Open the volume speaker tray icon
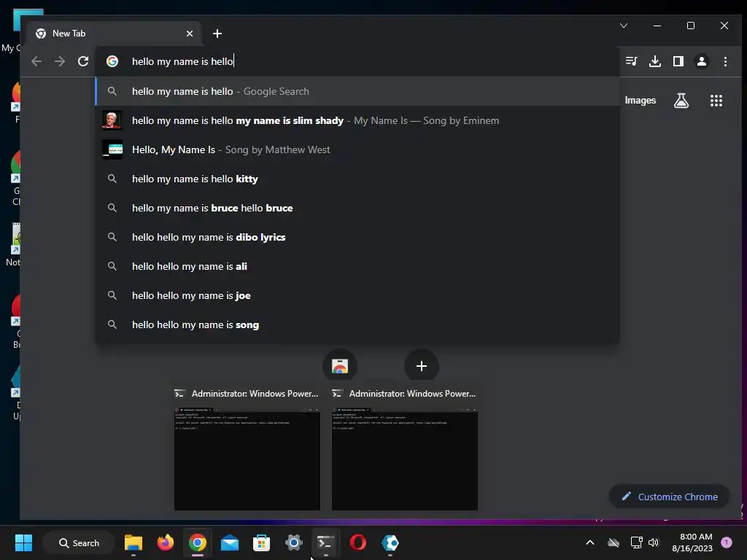This screenshot has width=747, height=560. click(654, 542)
